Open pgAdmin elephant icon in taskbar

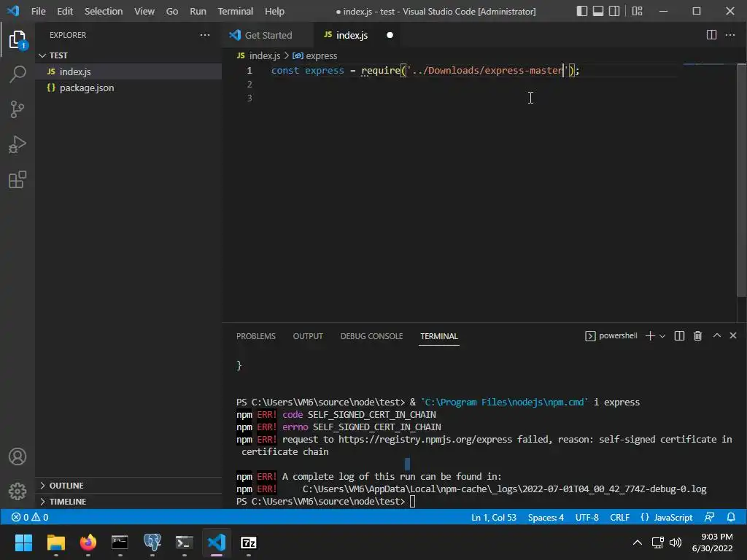152,542
